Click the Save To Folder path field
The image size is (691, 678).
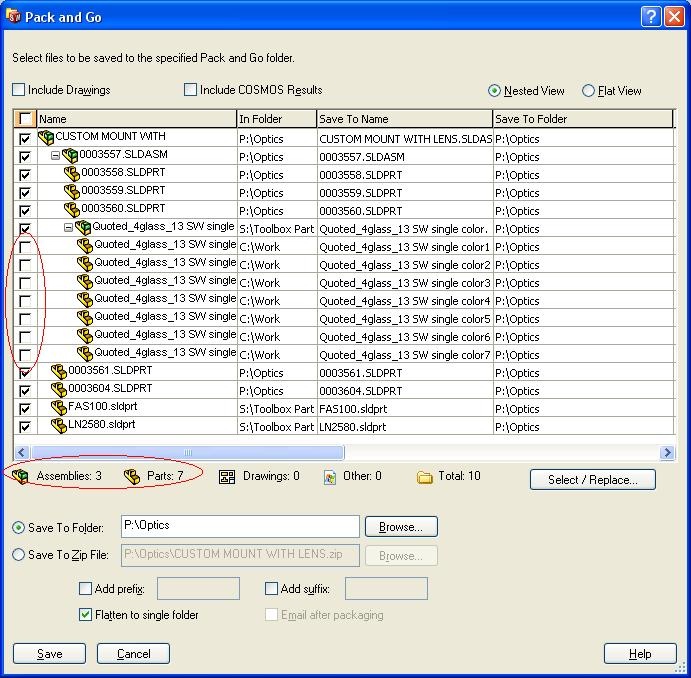240,526
